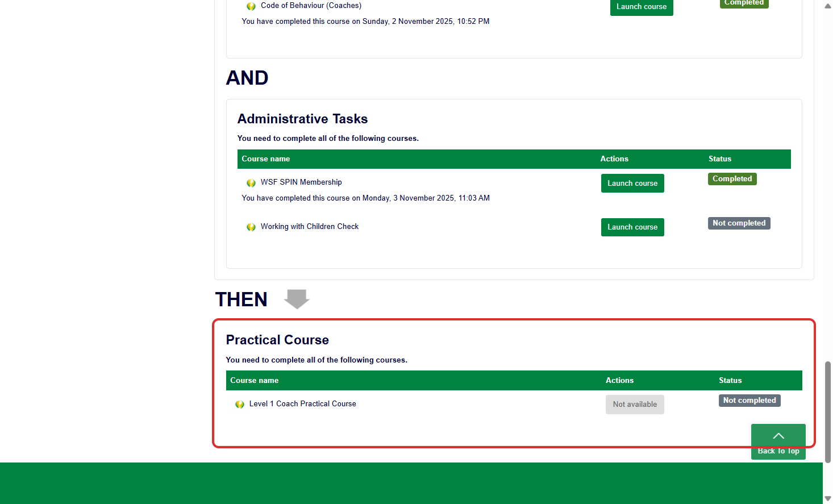Screen dimensions: 833x504
Task: Click the Status header in Practical Course table
Action: 730,381
